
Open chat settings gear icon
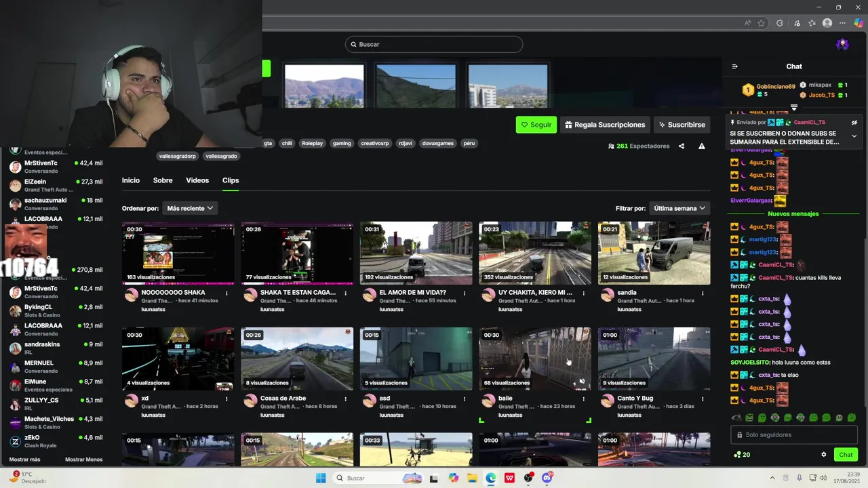pyautogui.click(x=824, y=455)
